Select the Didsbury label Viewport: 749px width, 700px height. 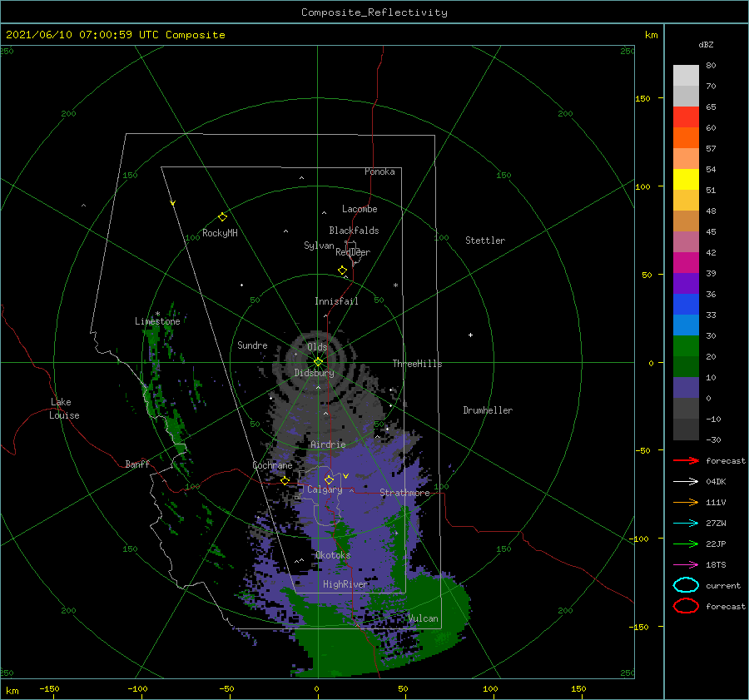315,373
